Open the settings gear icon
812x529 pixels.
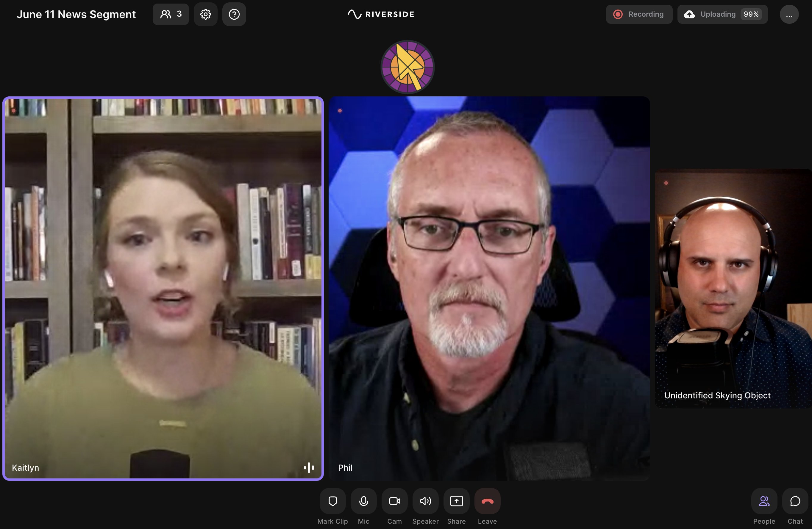pyautogui.click(x=205, y=14)
